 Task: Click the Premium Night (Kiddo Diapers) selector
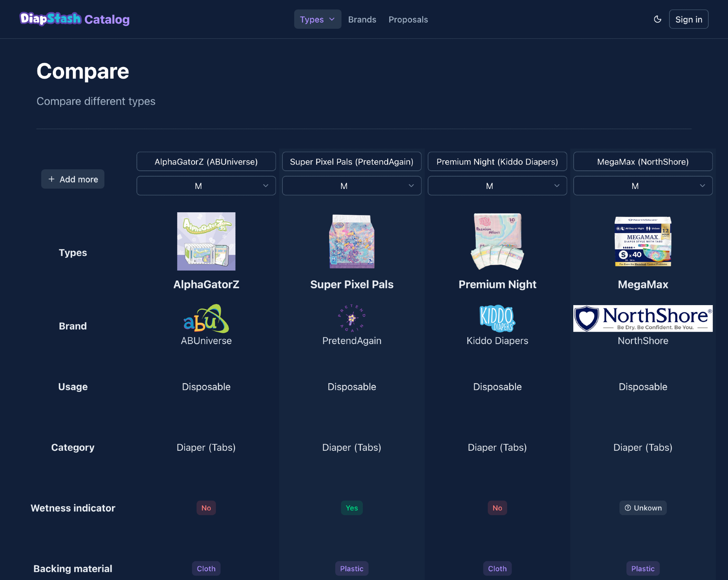pyautogui.click(x=497, y=161)
